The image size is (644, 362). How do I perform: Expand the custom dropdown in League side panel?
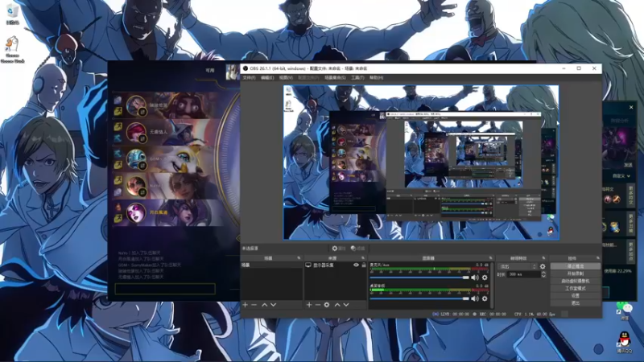coord(621,175)
